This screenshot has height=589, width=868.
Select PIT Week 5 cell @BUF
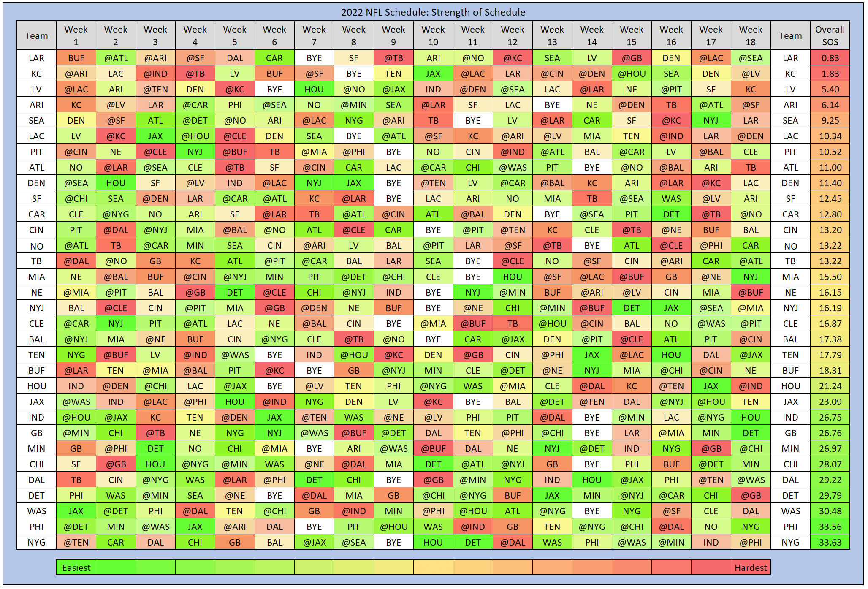click(235, 152)
